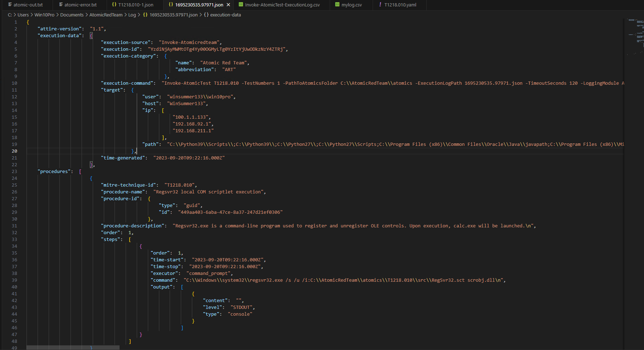Click the "command_prompt" executor value
The image size is (644, 350).
(x=209, y=273)
